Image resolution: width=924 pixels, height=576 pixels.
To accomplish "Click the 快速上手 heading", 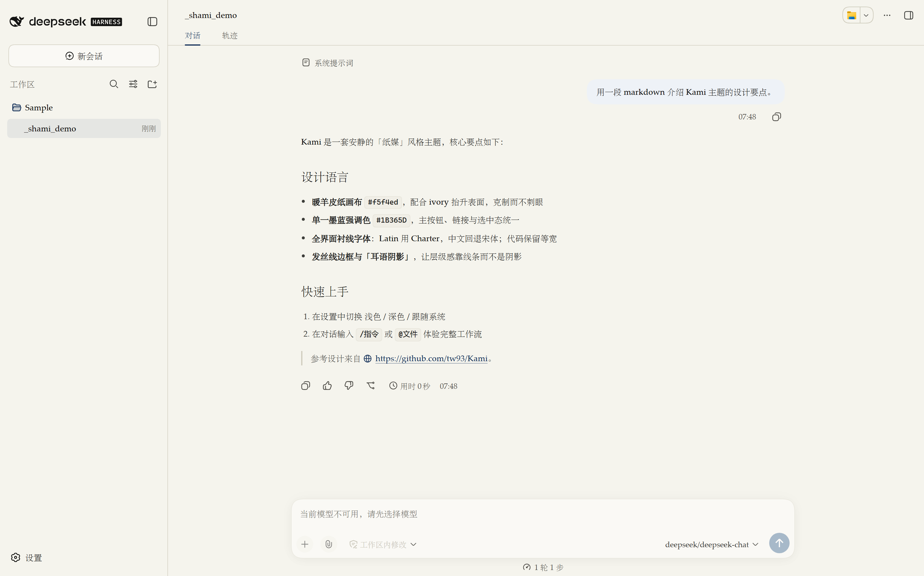I will click(x=325, y=292).
